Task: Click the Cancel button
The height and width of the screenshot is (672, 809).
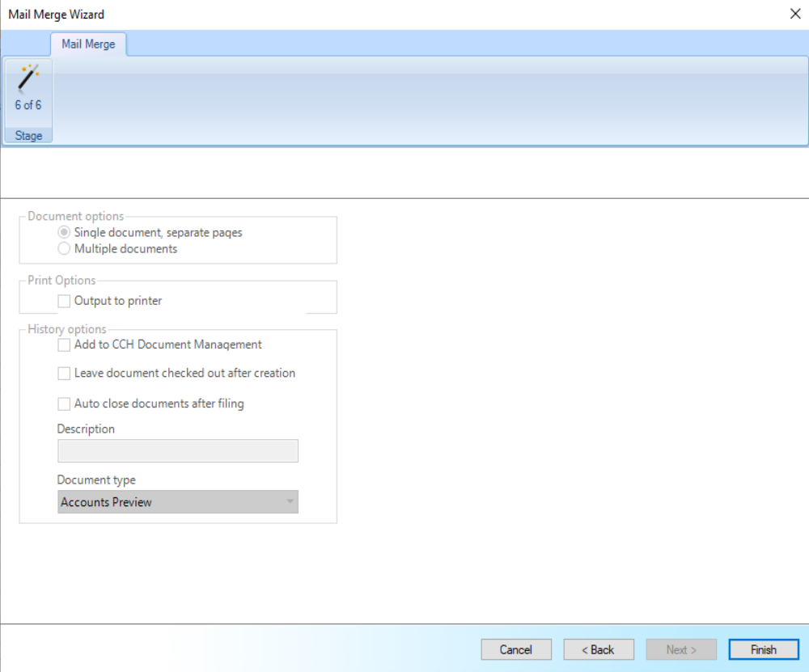Action: 516,649
